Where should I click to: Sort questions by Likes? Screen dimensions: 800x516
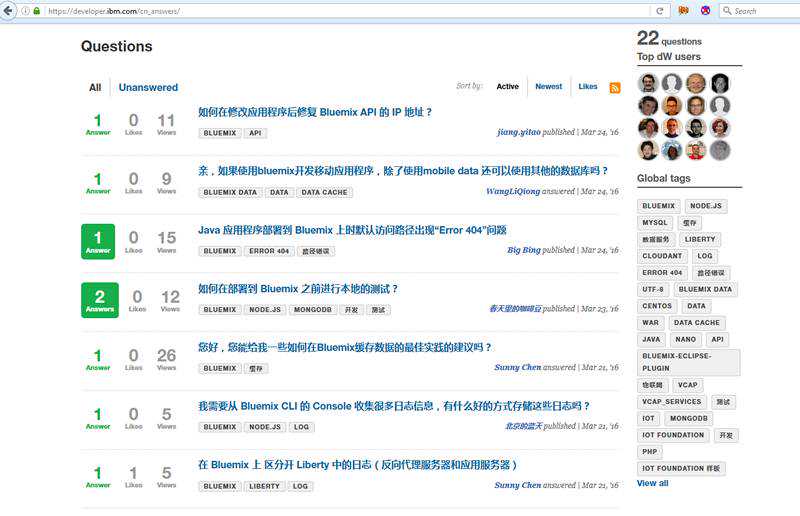click(x=588, y=86)
